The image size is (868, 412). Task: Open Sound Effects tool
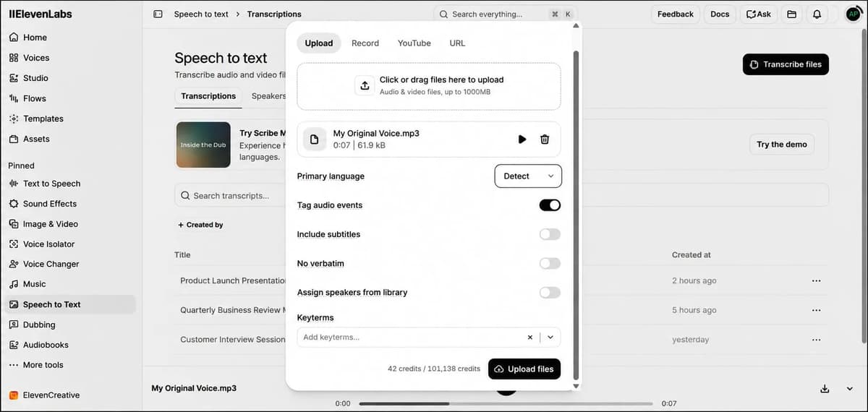tap(49, 204)
